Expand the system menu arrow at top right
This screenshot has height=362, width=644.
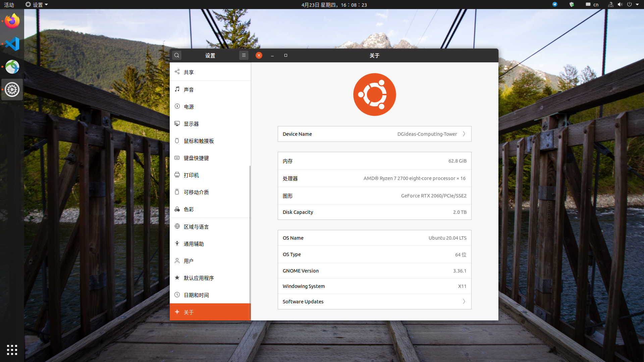(637, 4)
